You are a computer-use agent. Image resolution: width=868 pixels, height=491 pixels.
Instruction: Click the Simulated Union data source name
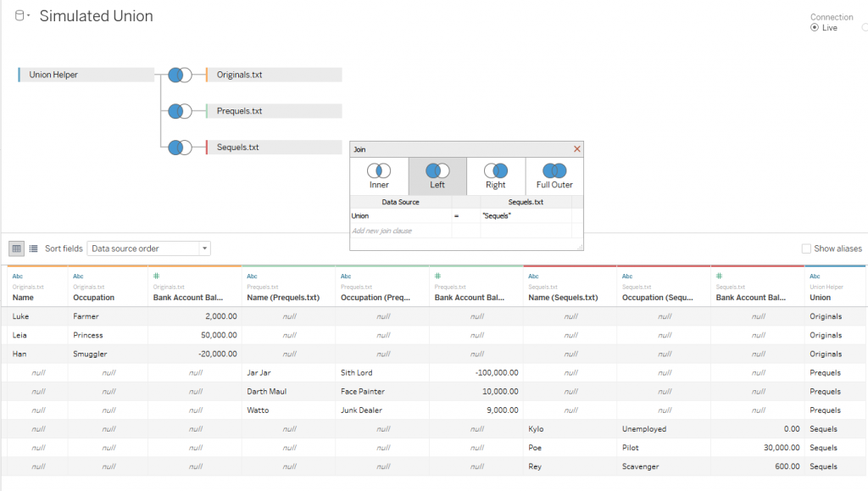point(96,15)
